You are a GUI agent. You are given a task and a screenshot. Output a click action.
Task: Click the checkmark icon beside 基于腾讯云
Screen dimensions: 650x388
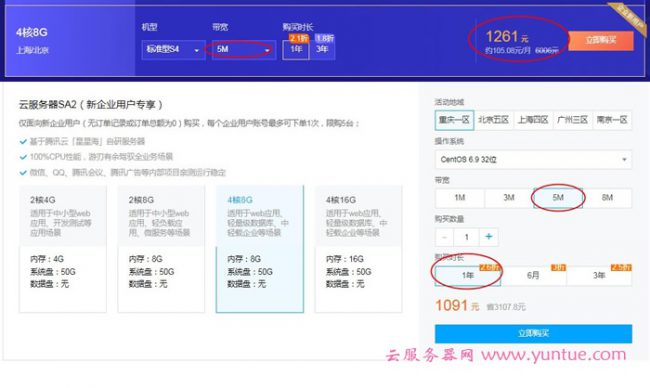click(x=23, y=142)
